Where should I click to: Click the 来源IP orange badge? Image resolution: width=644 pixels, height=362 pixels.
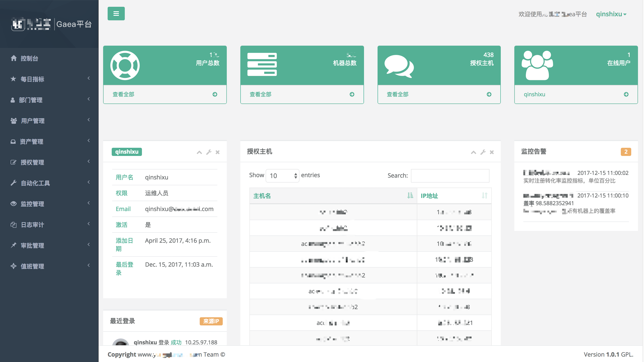click(211, 321)
